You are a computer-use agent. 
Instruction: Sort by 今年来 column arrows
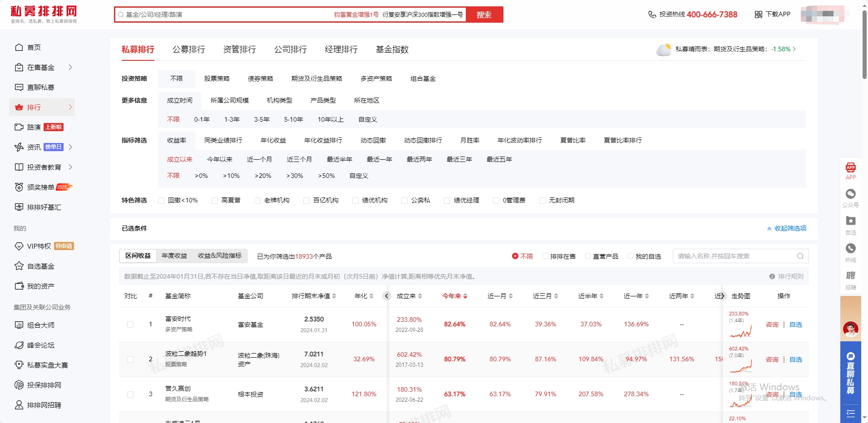(465, 296)
